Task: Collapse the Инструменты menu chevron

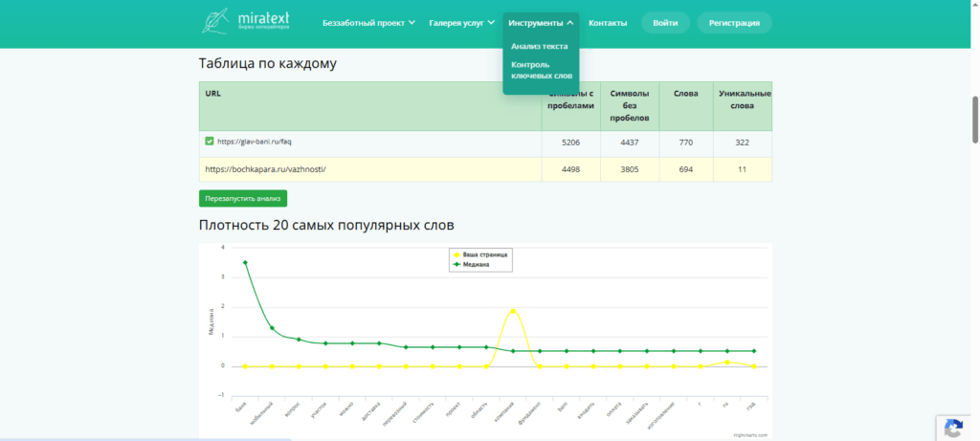Action: [x=570, y=23]
